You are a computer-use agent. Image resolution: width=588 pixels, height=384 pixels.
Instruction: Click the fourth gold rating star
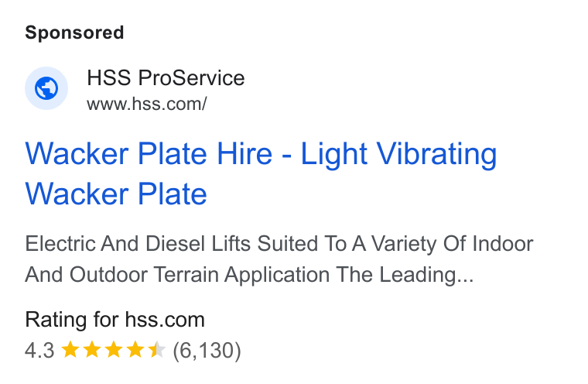point(135,350)
